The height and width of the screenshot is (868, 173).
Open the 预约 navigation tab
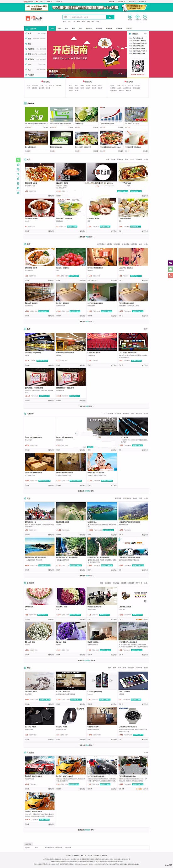tap(81, 28)
